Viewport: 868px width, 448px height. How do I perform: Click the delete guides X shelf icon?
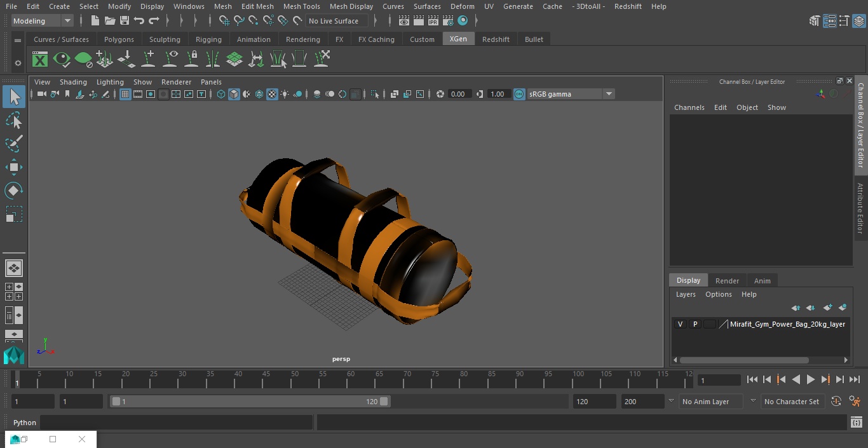point(321,60)
